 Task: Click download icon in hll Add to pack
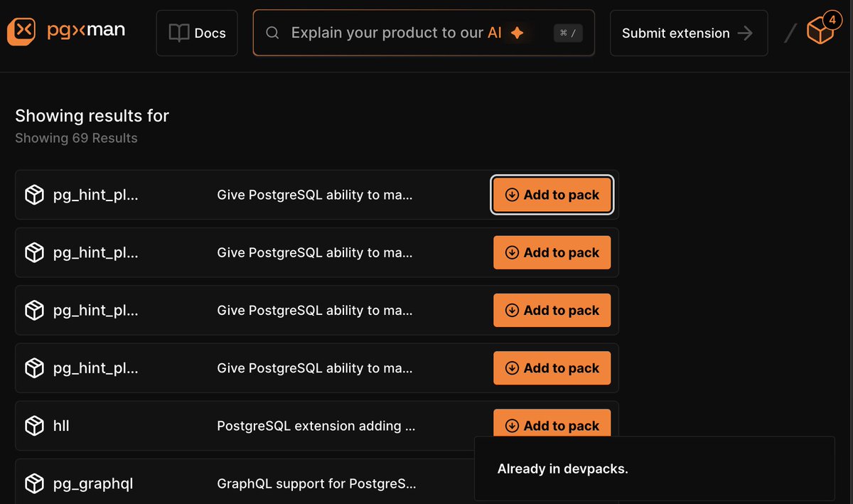tap(512, 426)
